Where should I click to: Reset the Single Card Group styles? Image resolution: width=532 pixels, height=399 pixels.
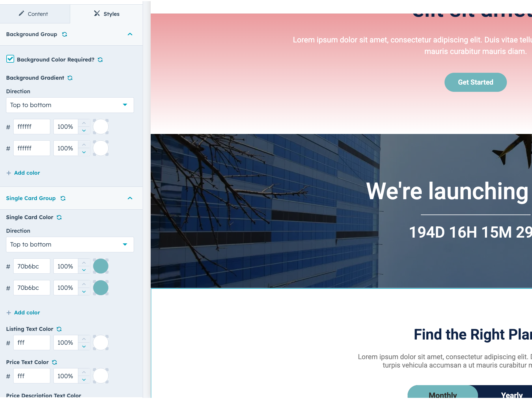pyautogui.click(x=63, y=198)
